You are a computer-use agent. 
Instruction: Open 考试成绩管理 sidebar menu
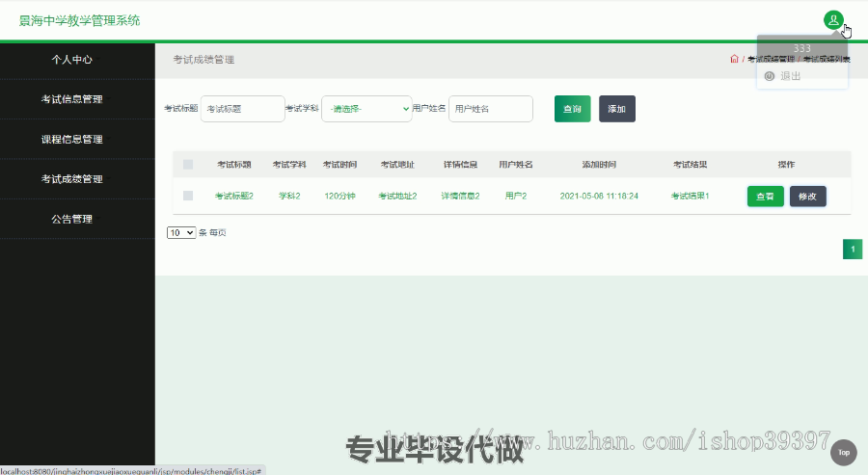coord(72,179)
